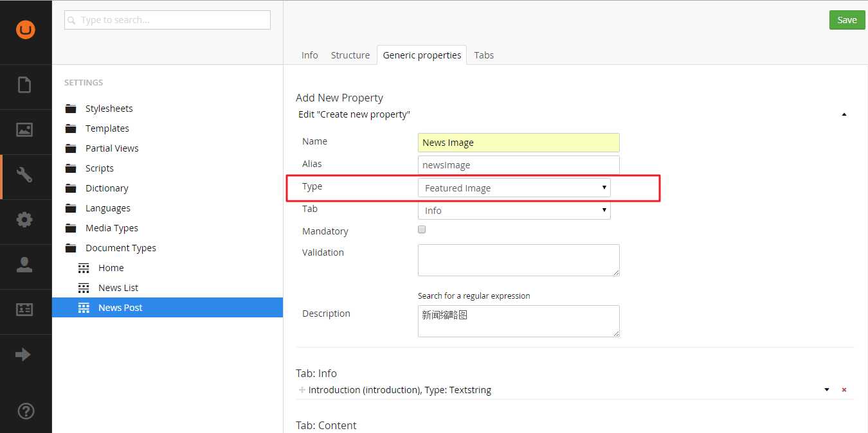The image size is (868, 433).
Task: Click the Media Types folder icon
Action: (x=71, y=228)
